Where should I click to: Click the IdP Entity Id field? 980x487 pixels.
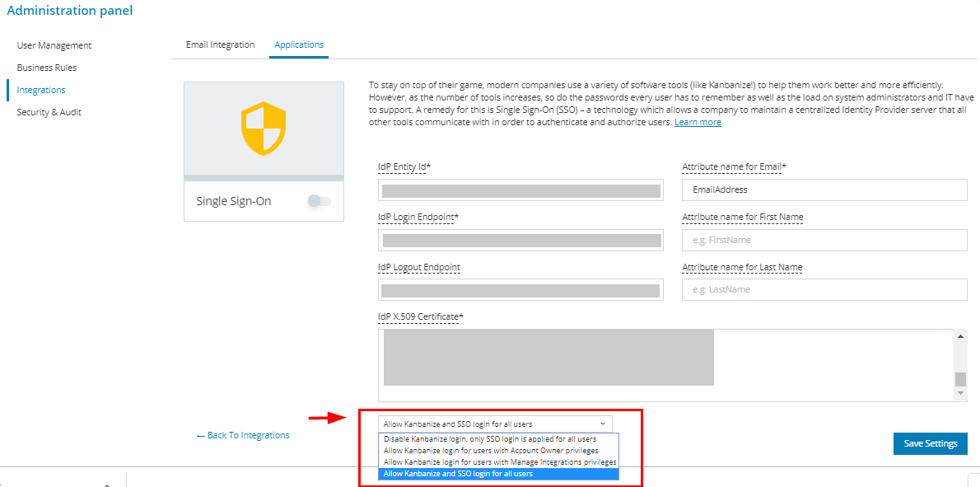[520, 190]
